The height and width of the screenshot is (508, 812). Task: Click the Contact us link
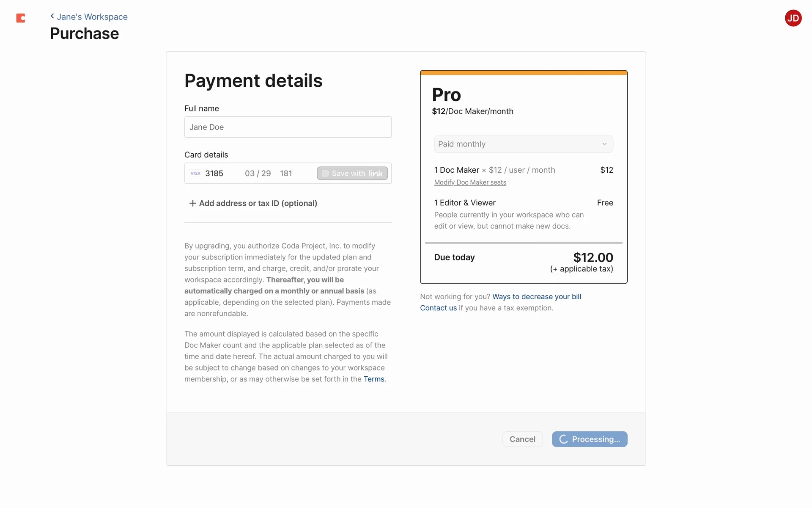tap(438, 308)
